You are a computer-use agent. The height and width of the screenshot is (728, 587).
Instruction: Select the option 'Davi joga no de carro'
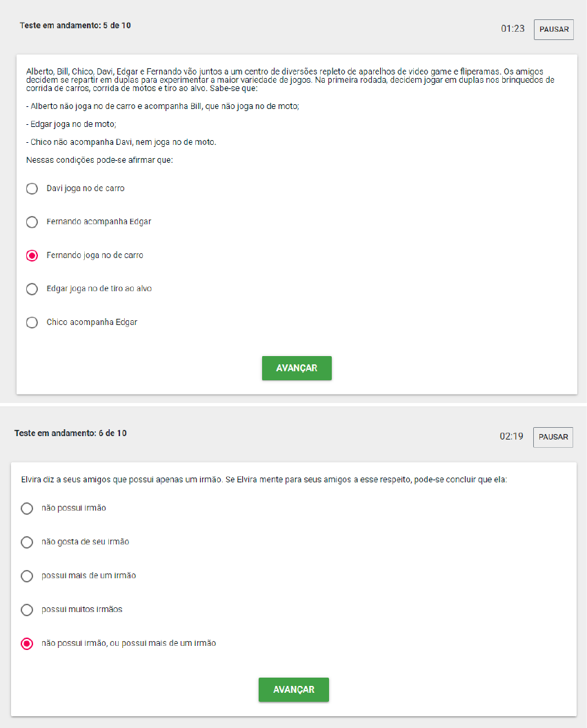coord(32,188)
